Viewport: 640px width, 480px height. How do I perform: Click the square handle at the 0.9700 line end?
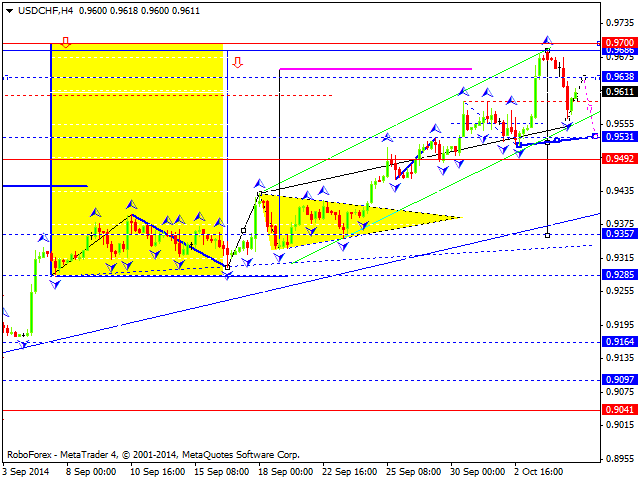598,43
